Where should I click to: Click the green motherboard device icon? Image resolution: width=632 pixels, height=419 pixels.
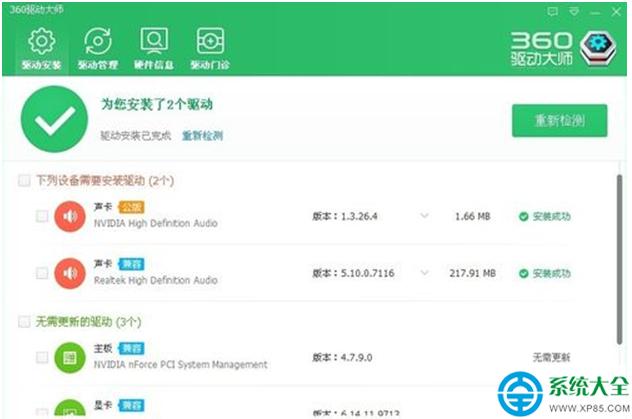point(69,356)
